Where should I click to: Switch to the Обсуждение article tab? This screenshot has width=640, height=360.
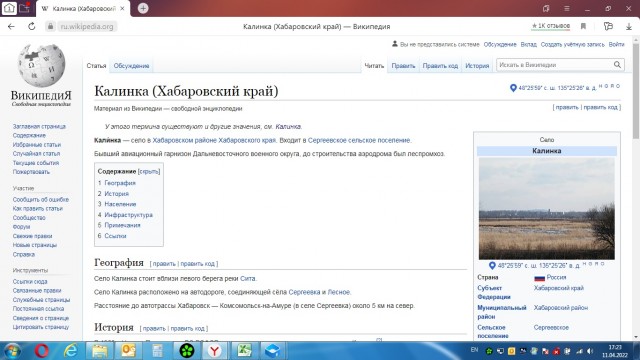131,66
